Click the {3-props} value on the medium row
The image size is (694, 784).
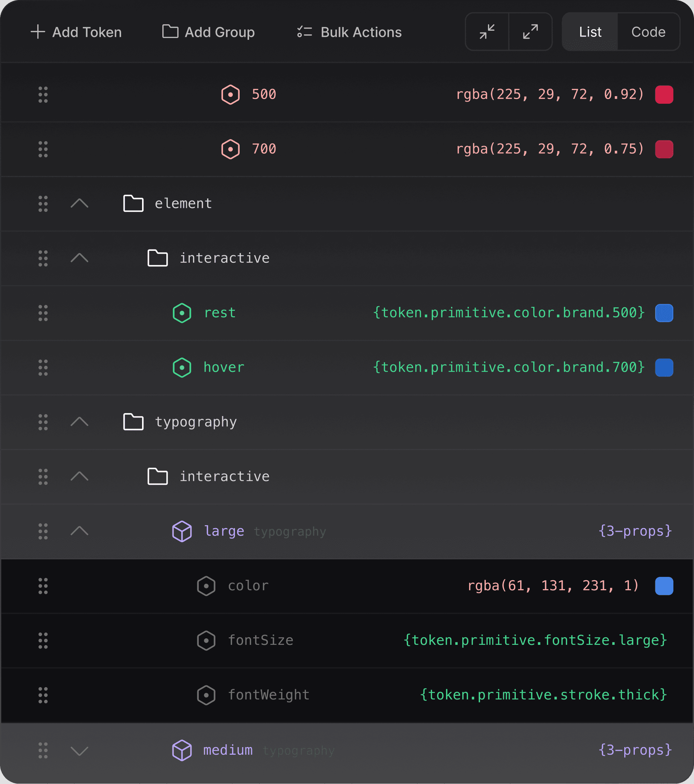(635, 750)
